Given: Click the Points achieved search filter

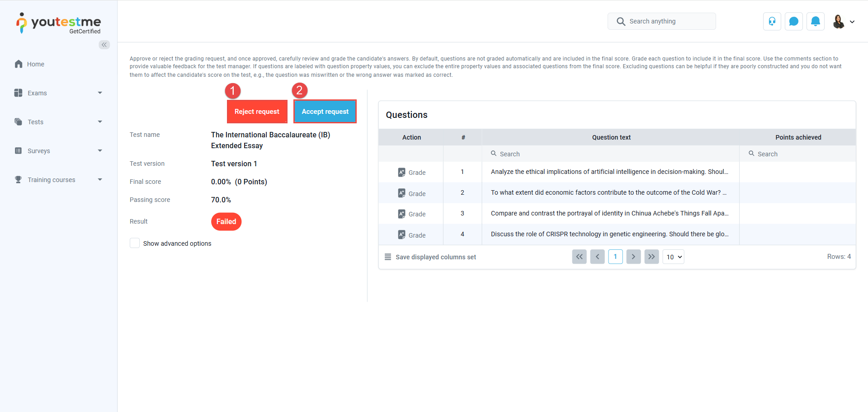Looking at the screenshot, I should 798,154.
